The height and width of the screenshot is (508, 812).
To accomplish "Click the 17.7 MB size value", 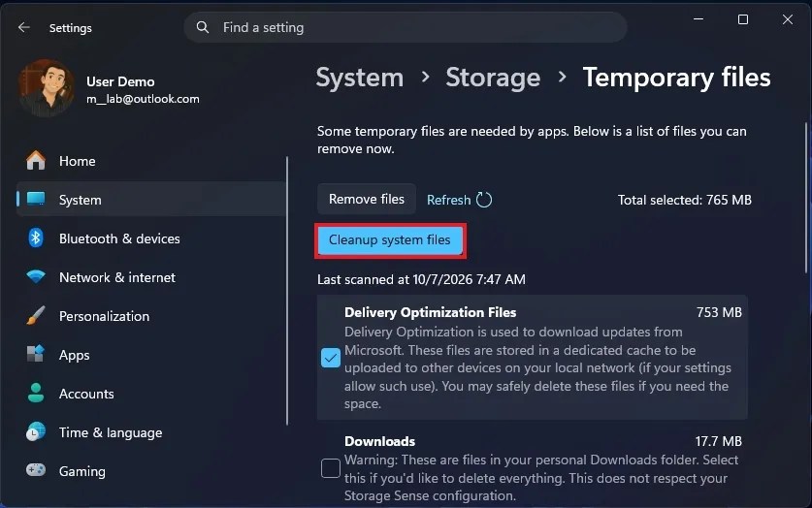I will point(718,441).
